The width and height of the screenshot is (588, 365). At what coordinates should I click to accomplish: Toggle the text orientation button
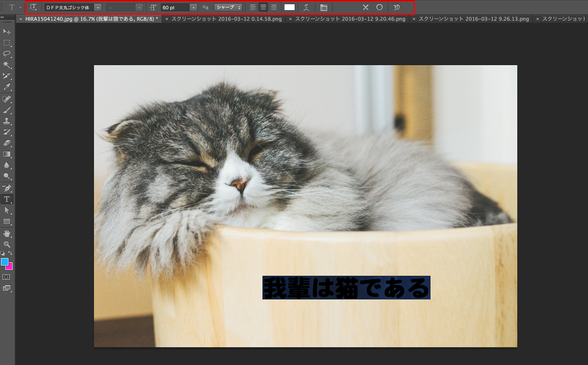coord(33,7)
